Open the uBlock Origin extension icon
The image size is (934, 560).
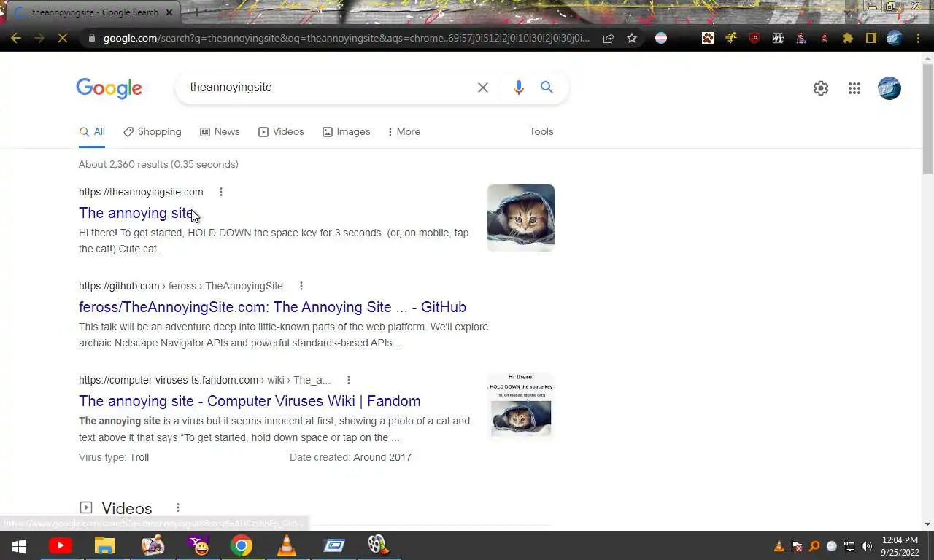[x=754, y=38]
